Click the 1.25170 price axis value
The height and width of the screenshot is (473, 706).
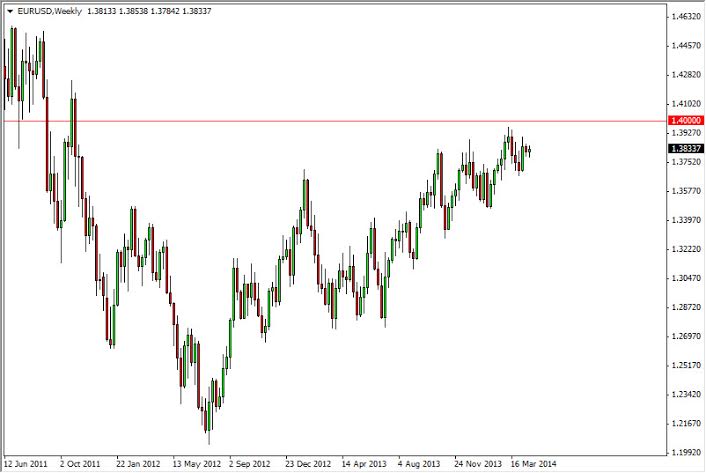[x=686, y=365]
